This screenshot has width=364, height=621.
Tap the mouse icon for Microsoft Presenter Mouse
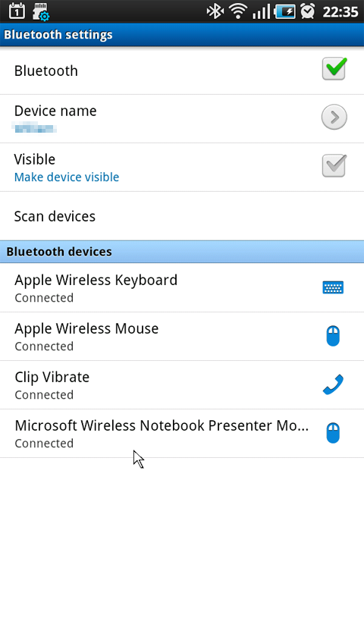(333, 433)
